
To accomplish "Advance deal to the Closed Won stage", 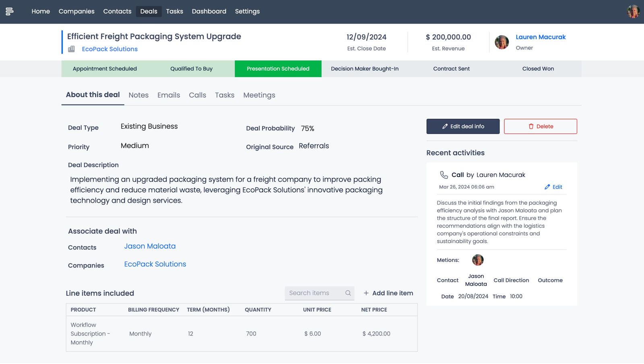I will click(x=538, y=68).
